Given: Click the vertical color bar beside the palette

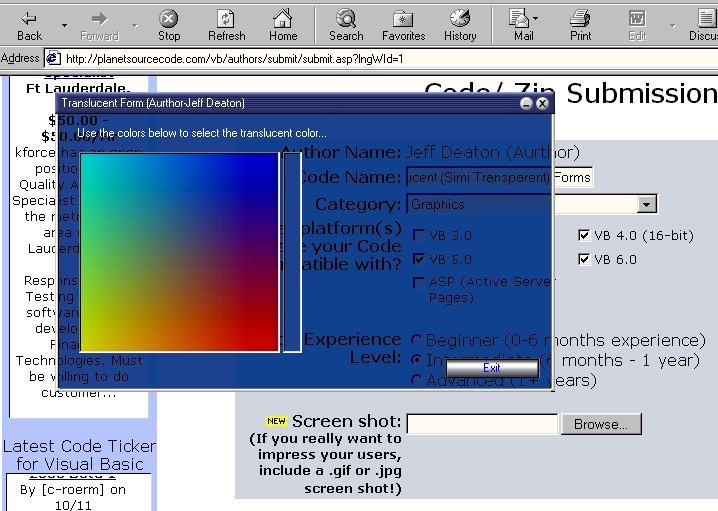Looking at the screenshot, I should pyautogui.click(x=292, y=252).
